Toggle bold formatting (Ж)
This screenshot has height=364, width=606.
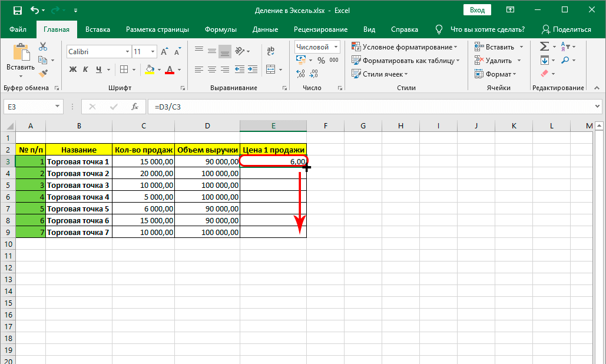(73, 70)
